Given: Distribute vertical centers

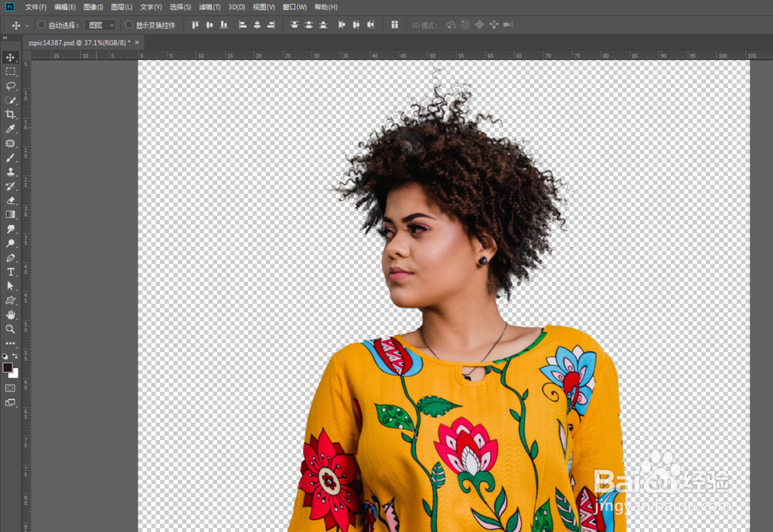Looking at the screenshot, I should 308,25.
